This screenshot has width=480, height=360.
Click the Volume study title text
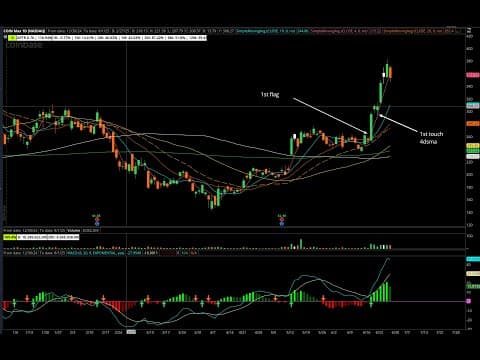(74, 230)
